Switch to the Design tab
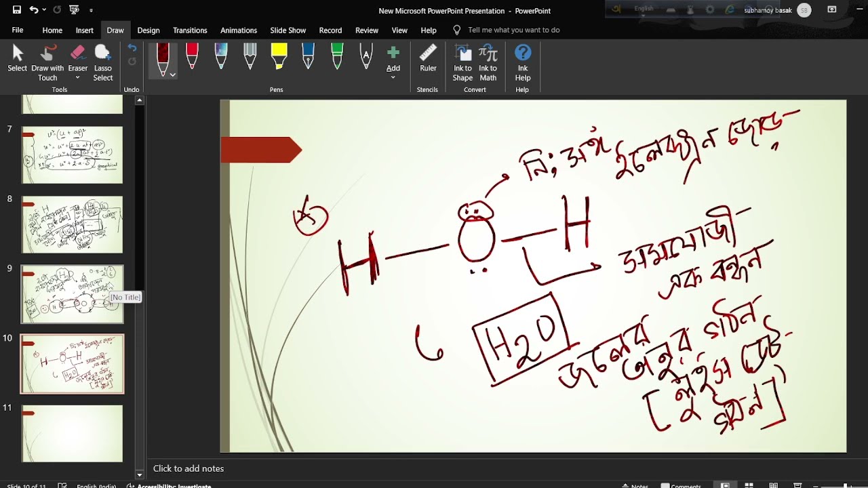Viewport: 868px width, 488px height. 149,30
